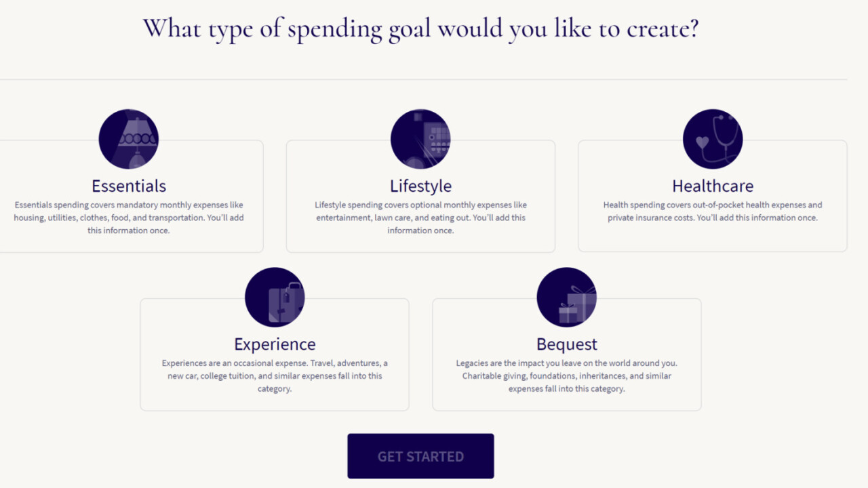Select the Healthcare heading
The width and height of the screenshot is (868, 488).
[713, 186]
